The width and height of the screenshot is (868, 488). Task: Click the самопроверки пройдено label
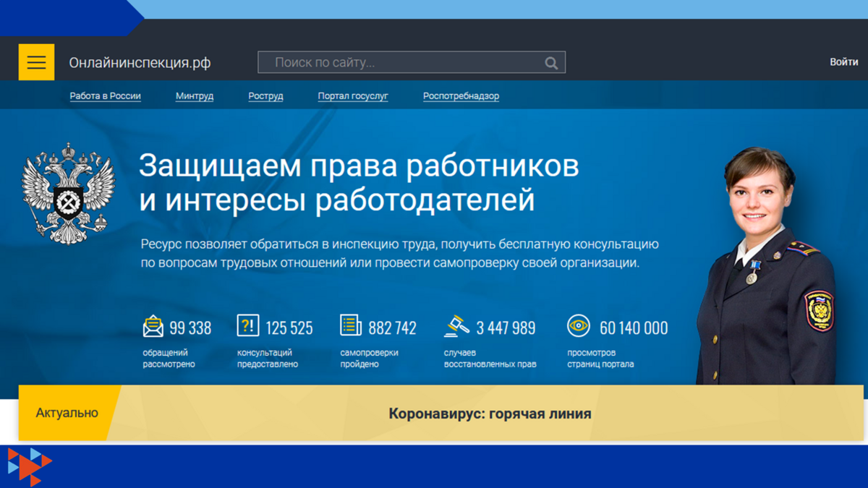click(369, 359)
